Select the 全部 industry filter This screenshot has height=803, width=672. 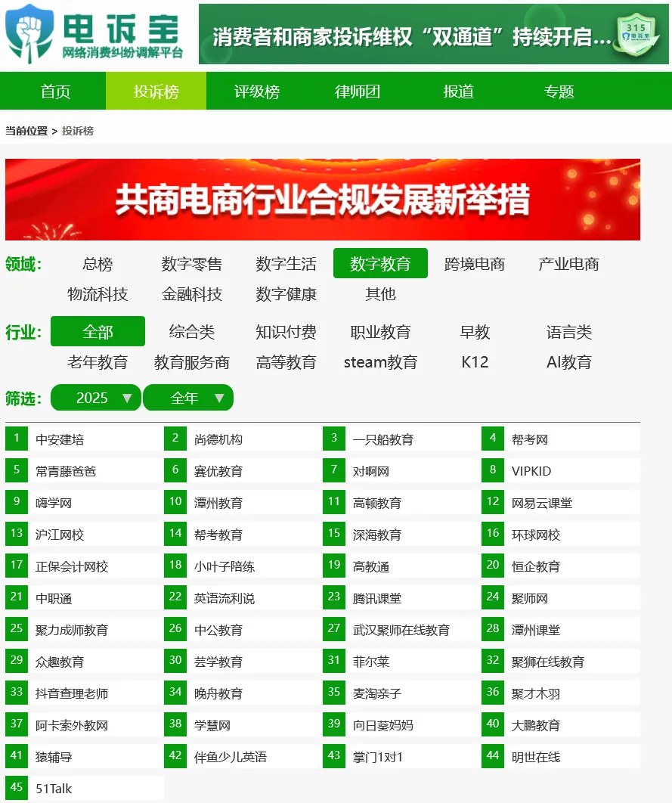(98, 331)
